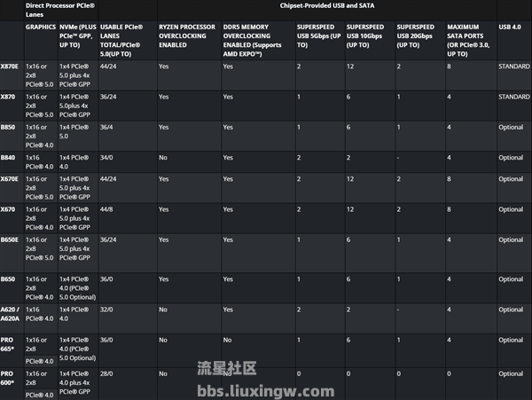Viewport: 532px width, 400px height.
Task: Click the NVMe (PLUS PCIe GPP) column header
Action: [x=78, y=36]
